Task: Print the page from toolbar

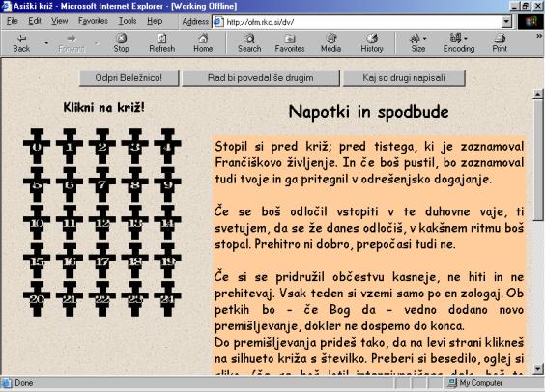Action: [500, 43]
